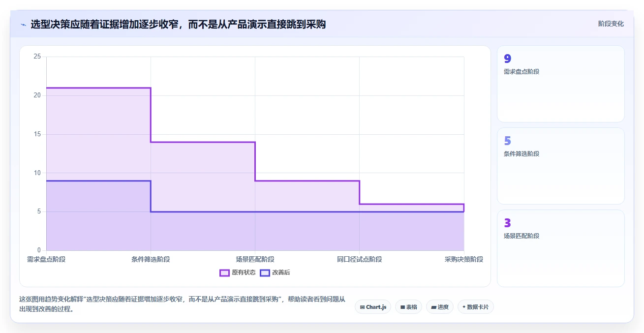Screen dimensions: 644x333
Task: Click the x-axis label 同口径试点阶段
Action: tap(359, 259)
